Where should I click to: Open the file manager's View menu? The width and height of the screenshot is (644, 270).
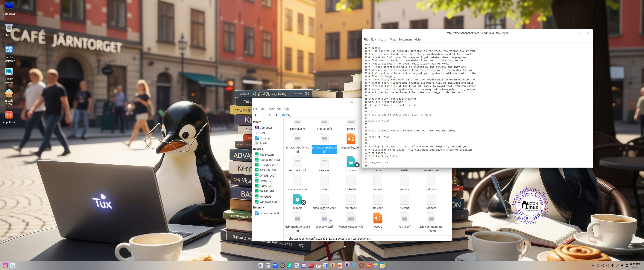pos(271,109)
